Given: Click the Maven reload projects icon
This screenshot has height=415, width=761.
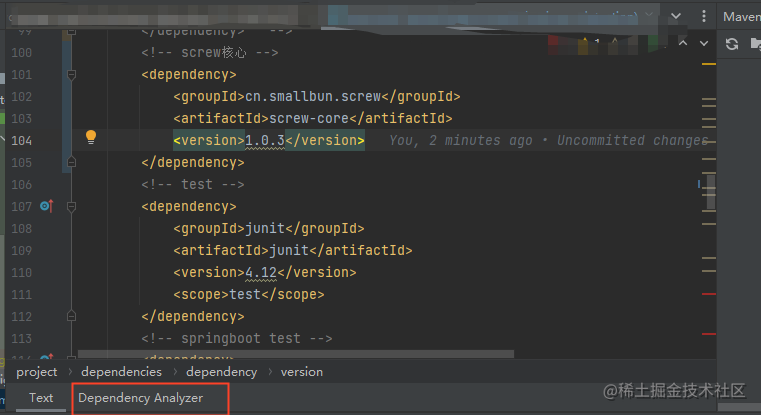Looking at the screenshot, I should [x=732, y=44].
